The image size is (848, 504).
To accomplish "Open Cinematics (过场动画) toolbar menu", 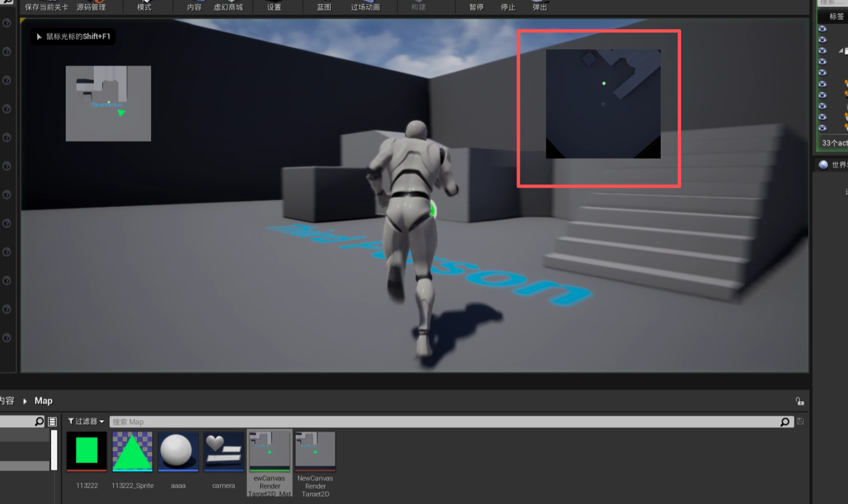I will point(365,7).
